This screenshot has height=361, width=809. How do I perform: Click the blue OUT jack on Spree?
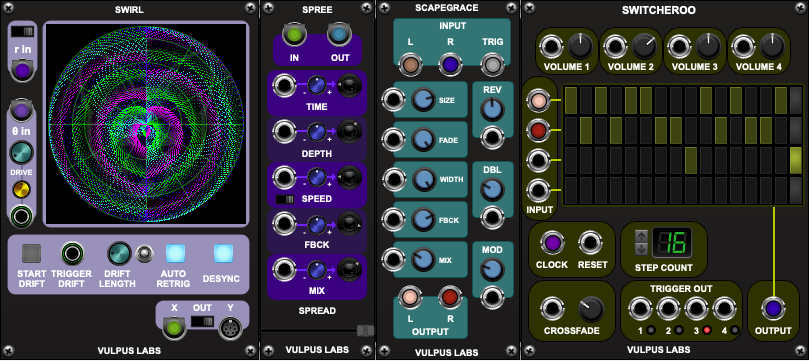(339, 34)
